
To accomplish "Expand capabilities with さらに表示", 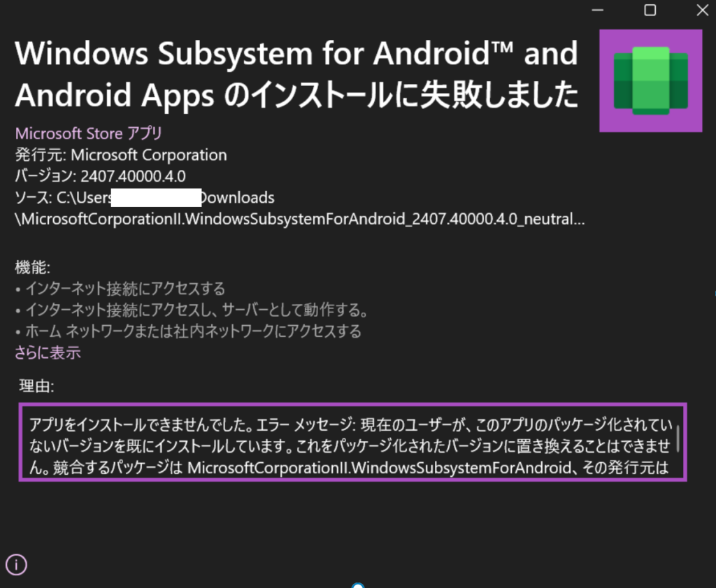I will 48,353.
